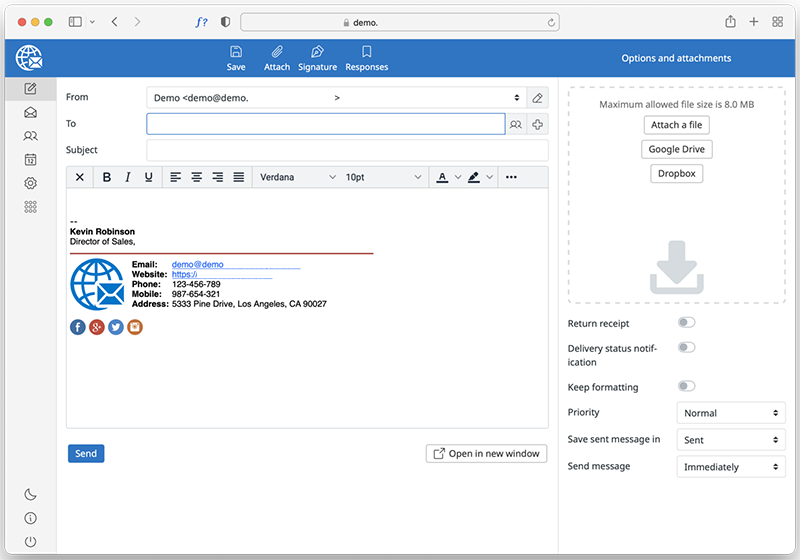Toggle the Keep formatting switch
Viewport: 800px width, 560px height.
click(686, 386)
